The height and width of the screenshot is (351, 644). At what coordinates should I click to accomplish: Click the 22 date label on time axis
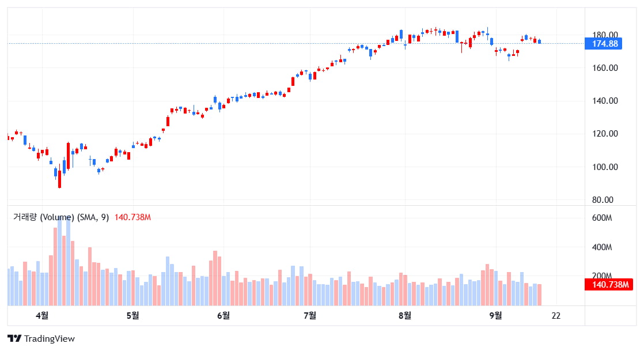pyautogui.click(x=556, y=315)
